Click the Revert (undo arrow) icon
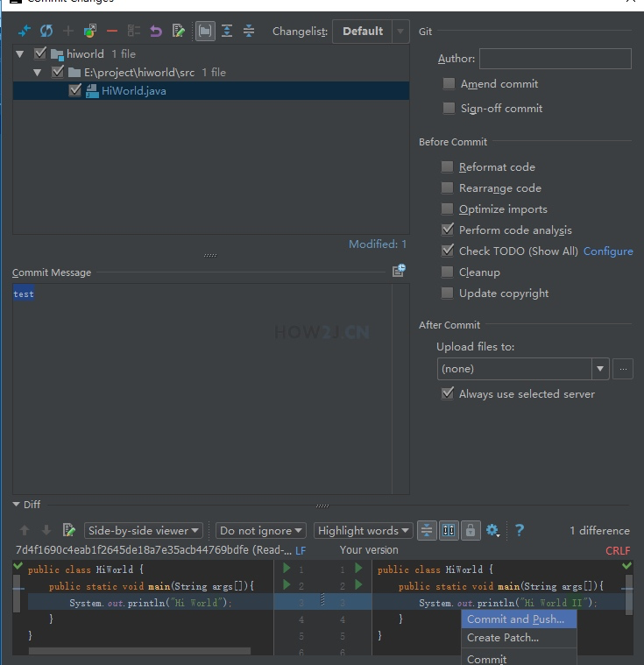This screenshot has width=644, height=665. (156, 31)
